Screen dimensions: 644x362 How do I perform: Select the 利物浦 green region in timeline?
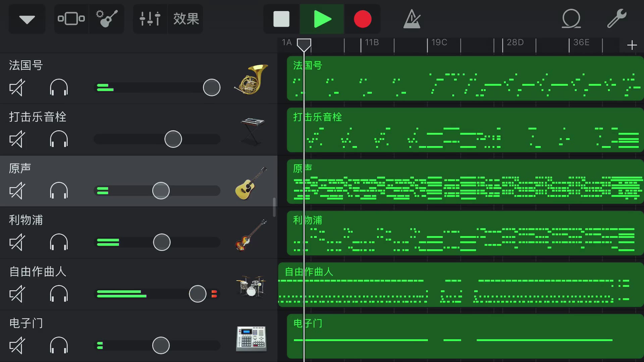(465, 233)
